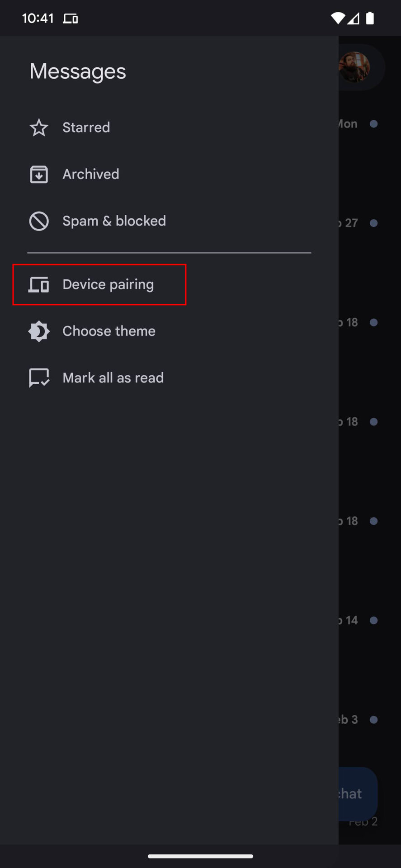The image size is (401, 868).
Task: Click the theme brightness icon
Action: (x=39, y=331)
